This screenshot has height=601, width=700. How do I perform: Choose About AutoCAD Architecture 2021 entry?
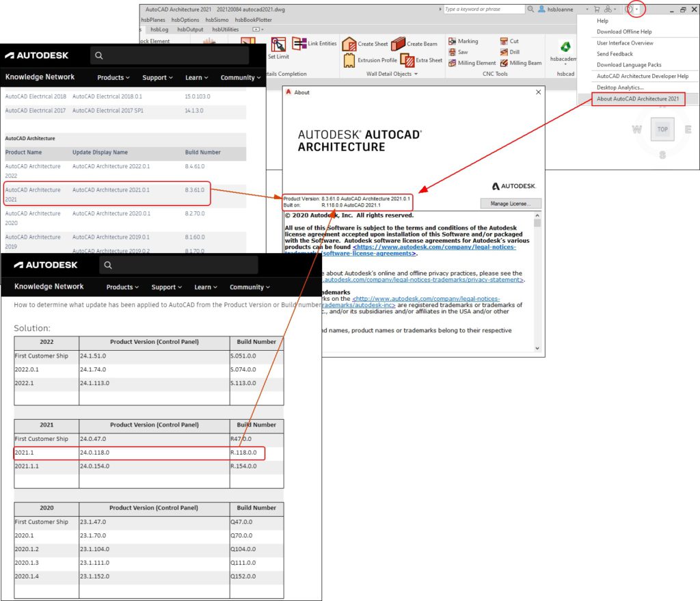tap(638, 98)
